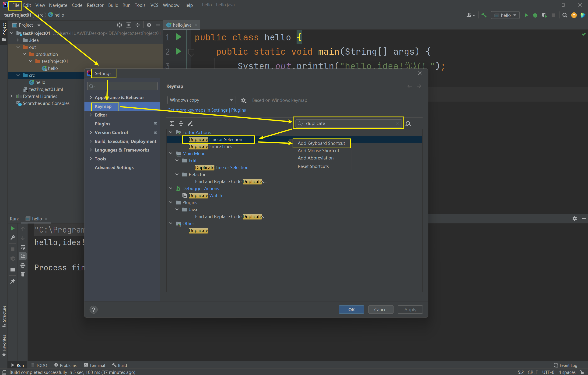588x375 pixels.
Task: Collapse the Editor Actions tree group
Action: click(171, 132)
